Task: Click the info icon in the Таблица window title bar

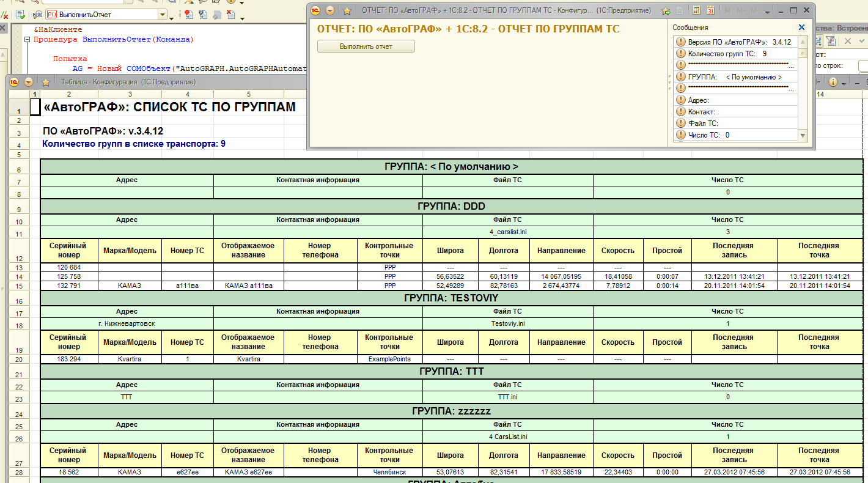Action: pyautogui.click(x=833, y=82)
